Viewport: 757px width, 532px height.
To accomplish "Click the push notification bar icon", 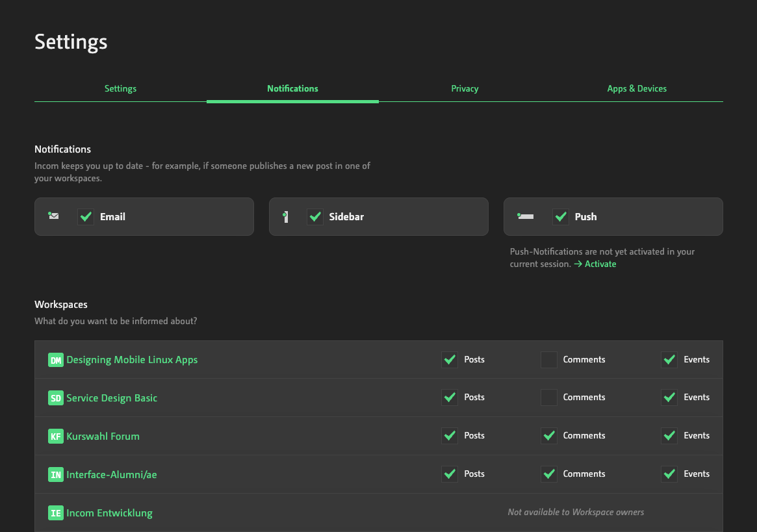I will (525, 216).
